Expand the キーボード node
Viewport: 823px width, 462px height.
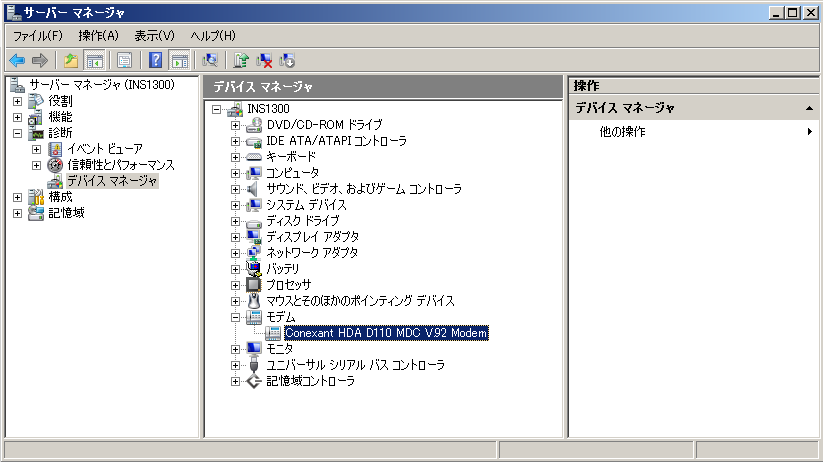coord(235,158)
